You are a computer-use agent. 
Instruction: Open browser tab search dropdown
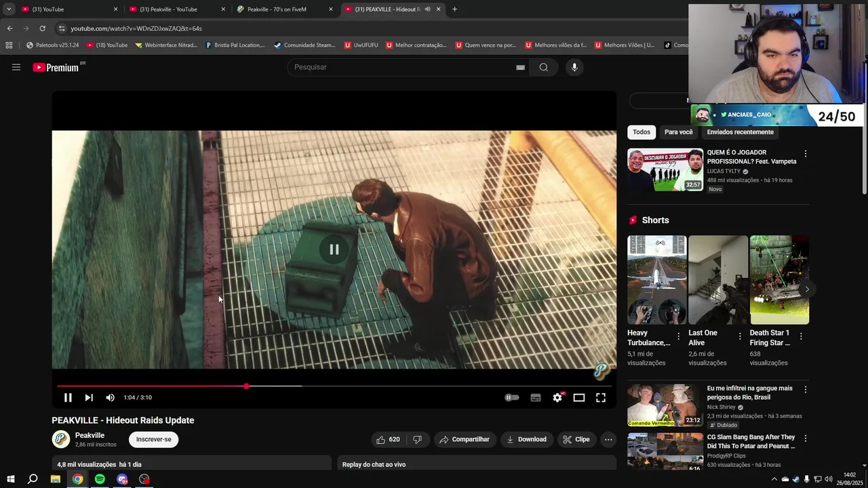(x=9, y=9)
